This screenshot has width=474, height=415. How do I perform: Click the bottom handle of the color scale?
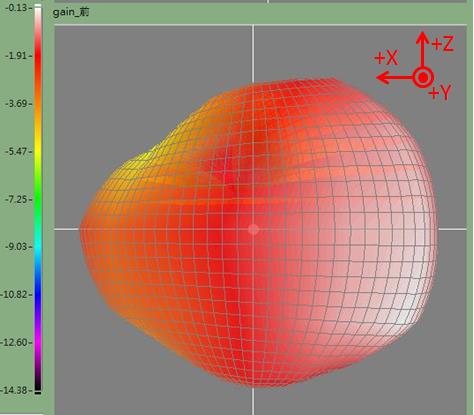[38, 393]
